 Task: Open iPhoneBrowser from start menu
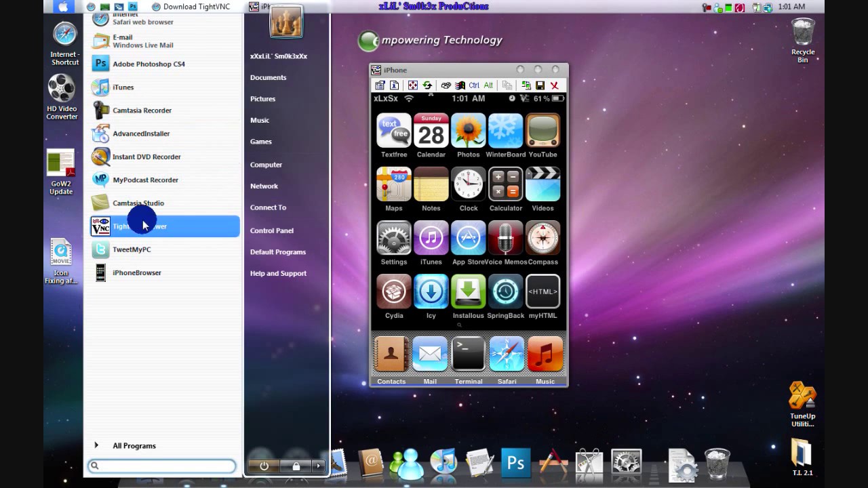pyautogui.click(x=165, y=272)
